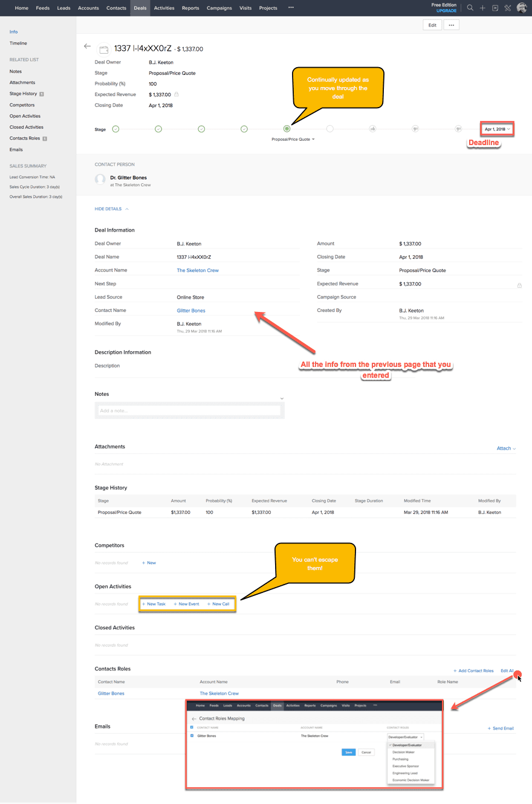Open global search with the magnifier icon
This screenshot has width=532, height=804.
coord(470,8)
